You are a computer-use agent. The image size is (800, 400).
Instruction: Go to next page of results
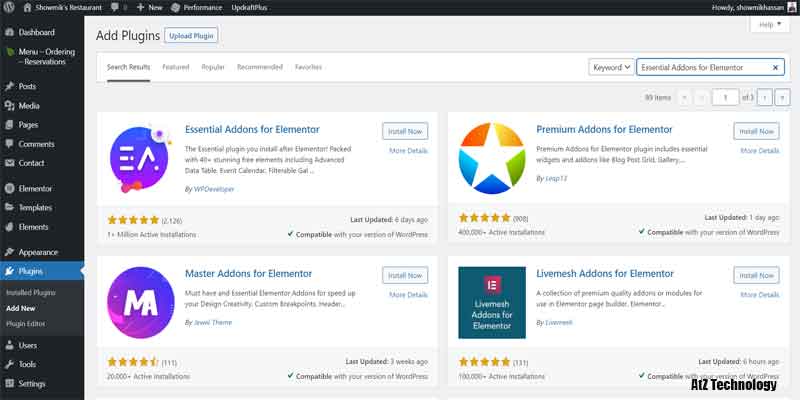[x=764, y=97]
